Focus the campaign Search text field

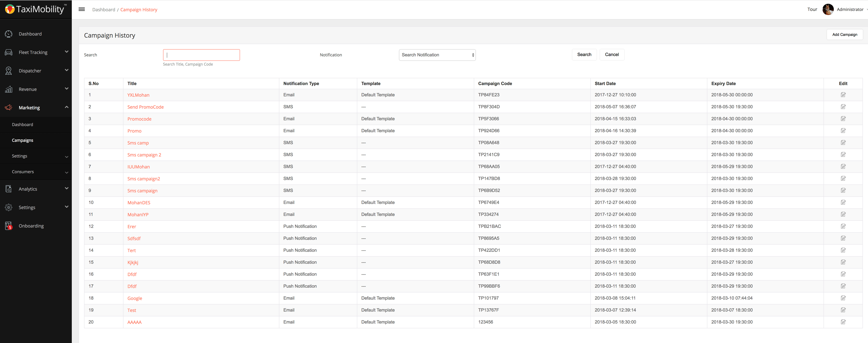[201, 55]
